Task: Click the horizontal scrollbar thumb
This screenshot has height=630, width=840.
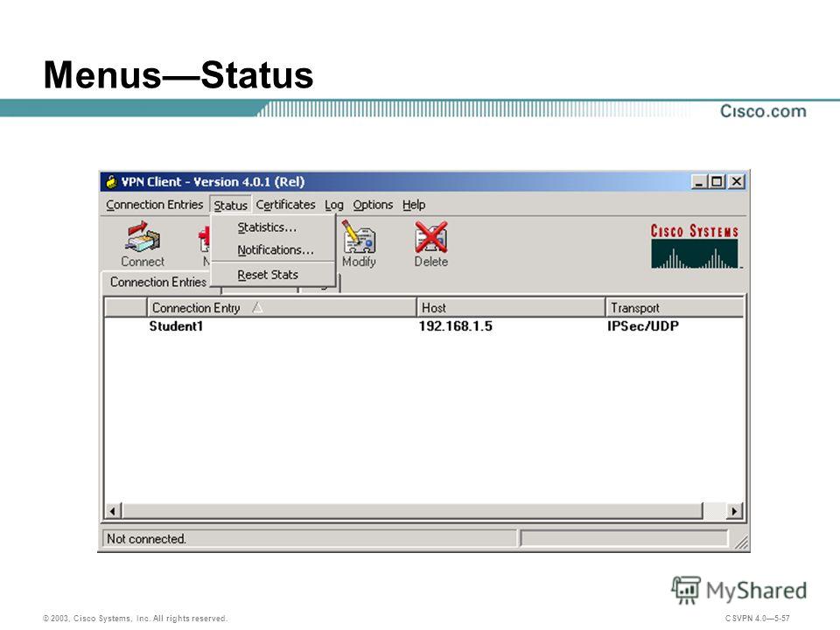Action: click(x=412, y=511)
